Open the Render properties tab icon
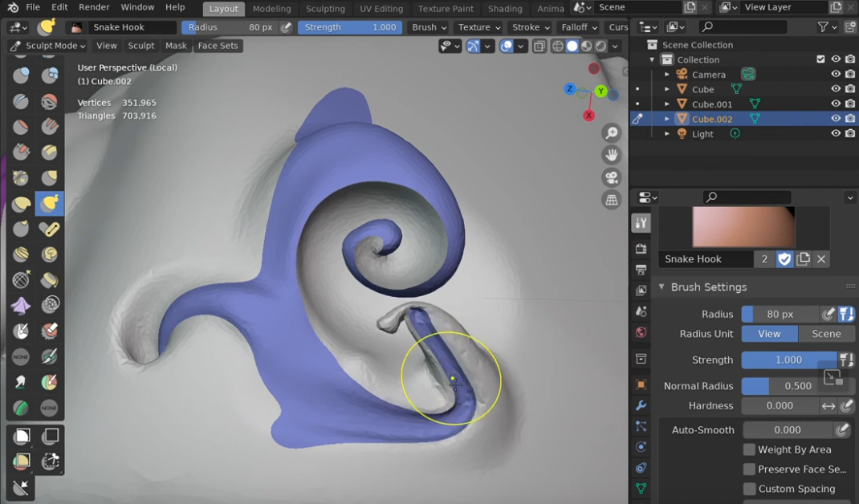Screen dimensions: 859x504 coord(641,248)
